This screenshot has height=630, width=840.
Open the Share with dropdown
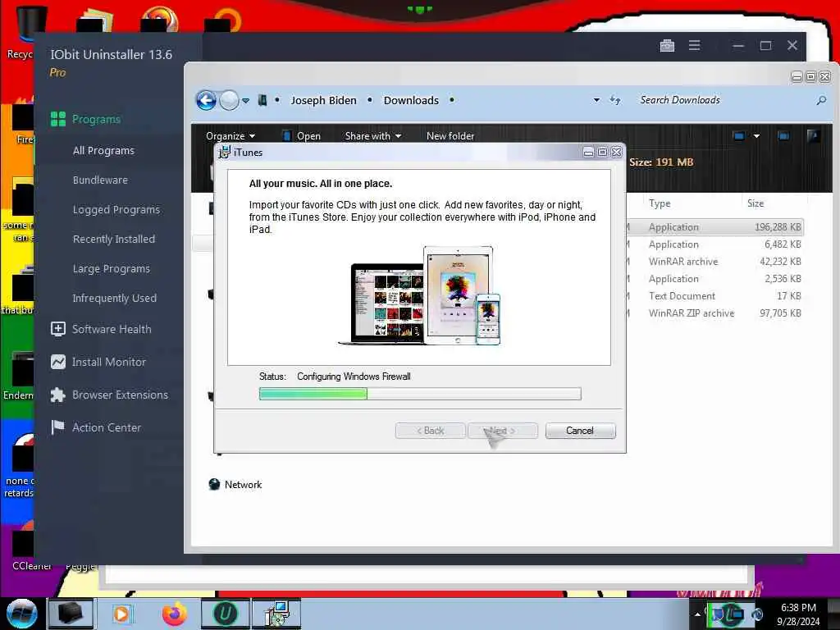[x=373, y=136]
